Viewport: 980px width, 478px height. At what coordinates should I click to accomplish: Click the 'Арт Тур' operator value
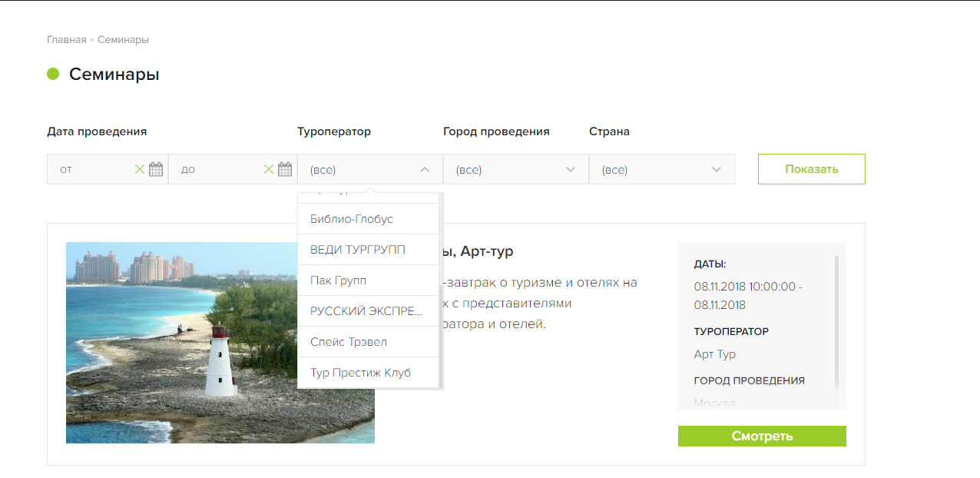[x=715, y=354]
